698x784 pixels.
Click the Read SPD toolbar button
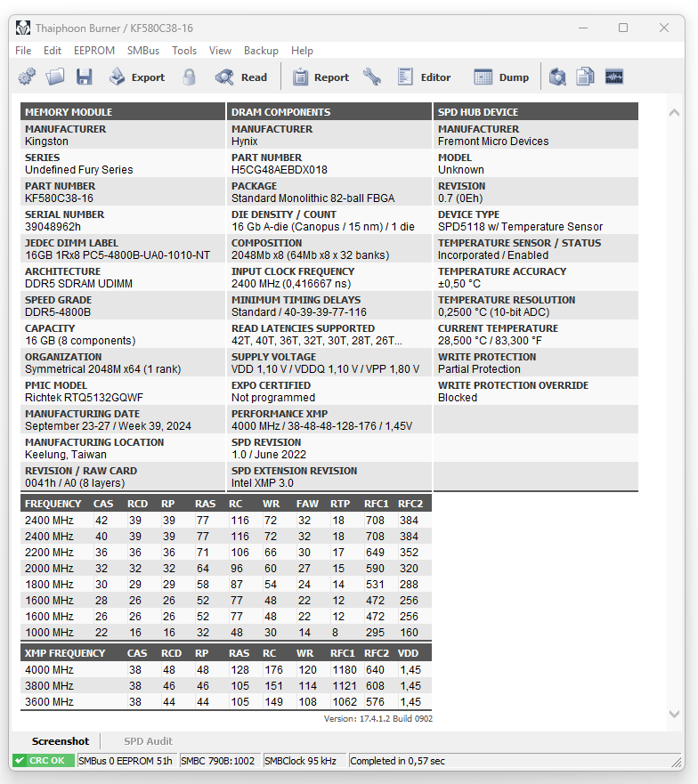(241, 77)
